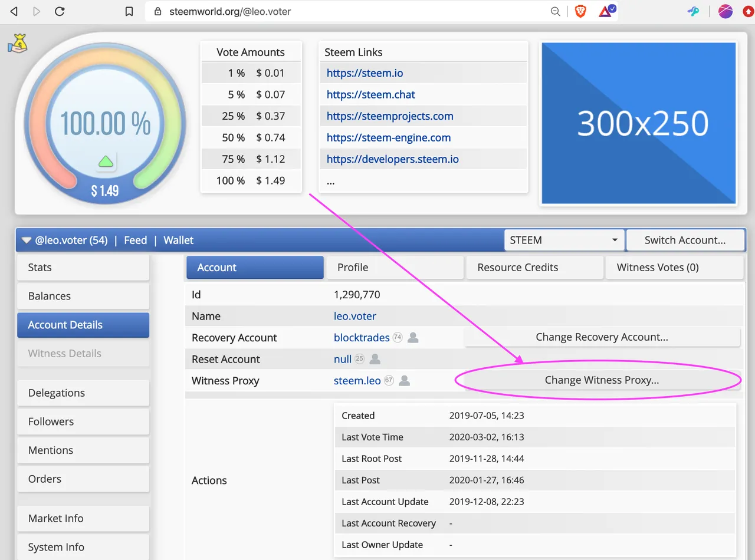This screenshot has width=755, height=560.
Task: Open the https://steem-engine.com link
Action: 389,137
